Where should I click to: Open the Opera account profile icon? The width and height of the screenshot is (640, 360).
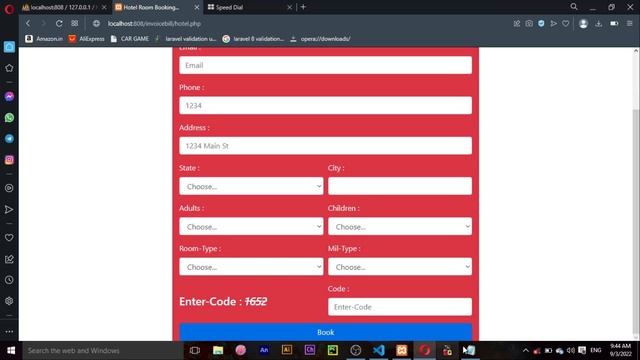583,24
